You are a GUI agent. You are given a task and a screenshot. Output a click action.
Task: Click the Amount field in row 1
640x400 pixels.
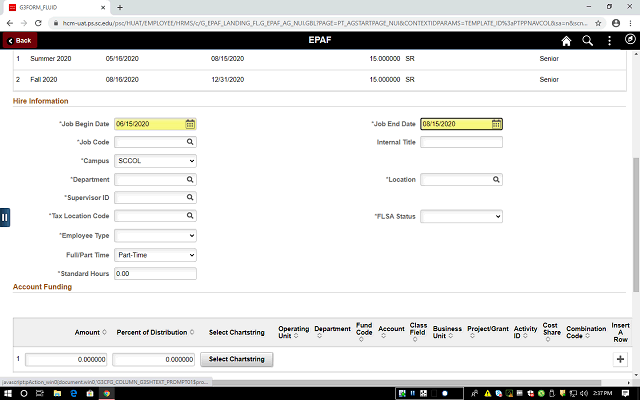66,360
